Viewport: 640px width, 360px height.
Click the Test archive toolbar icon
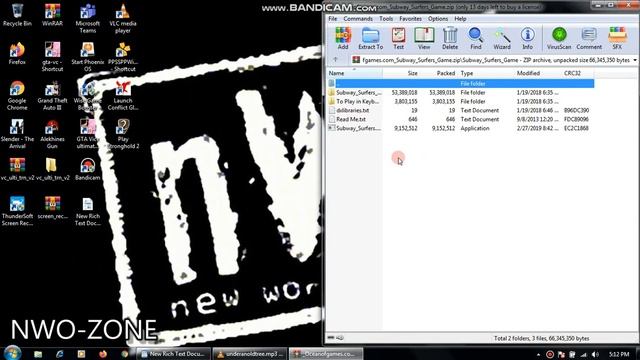pyautogui.click(x=398, y=38)
